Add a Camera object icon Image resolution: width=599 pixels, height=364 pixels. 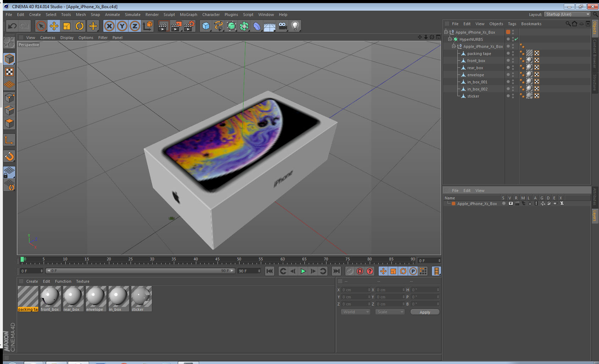coord(282,26)
